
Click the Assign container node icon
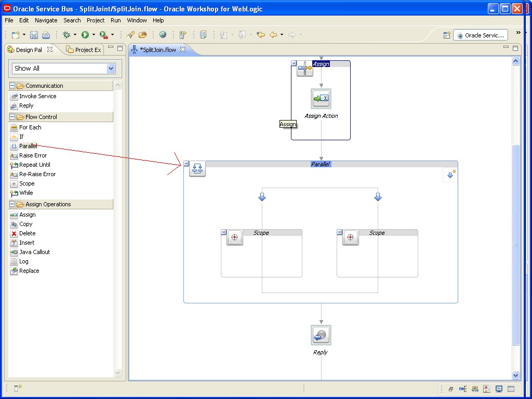pyautogui.click(x=304, y=68)
